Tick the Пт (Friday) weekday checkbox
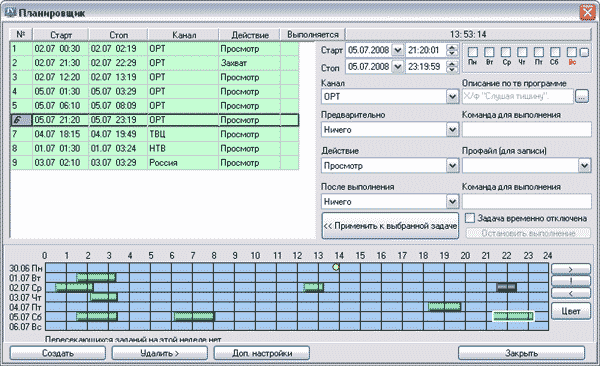Viewport: 600px width, 366px height. 539,52
